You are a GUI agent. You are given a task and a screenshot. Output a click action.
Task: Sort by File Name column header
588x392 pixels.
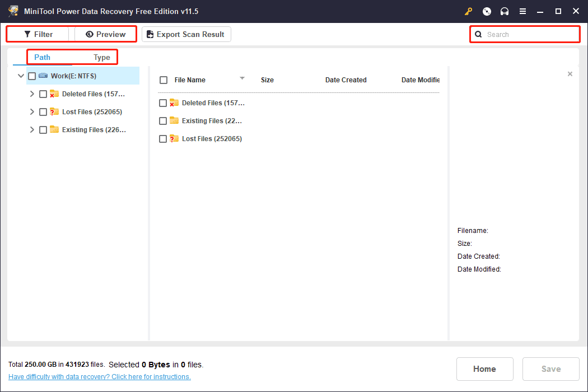click(x=190, y=80)
